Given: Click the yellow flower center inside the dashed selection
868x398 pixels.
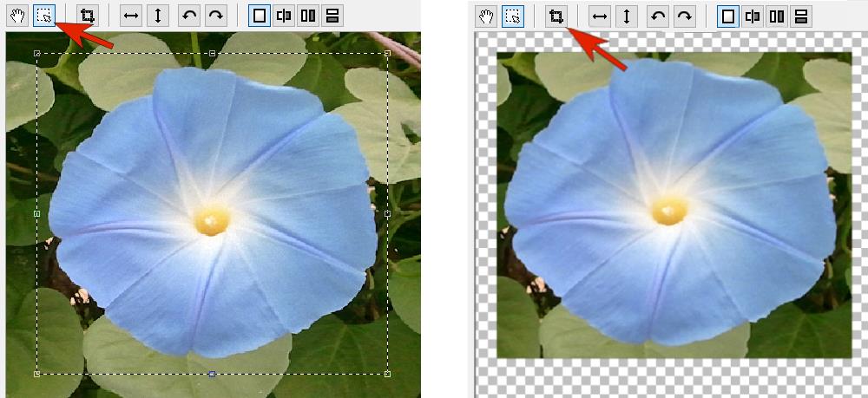Looking at the screenshot, I should (x=212, y=220).
